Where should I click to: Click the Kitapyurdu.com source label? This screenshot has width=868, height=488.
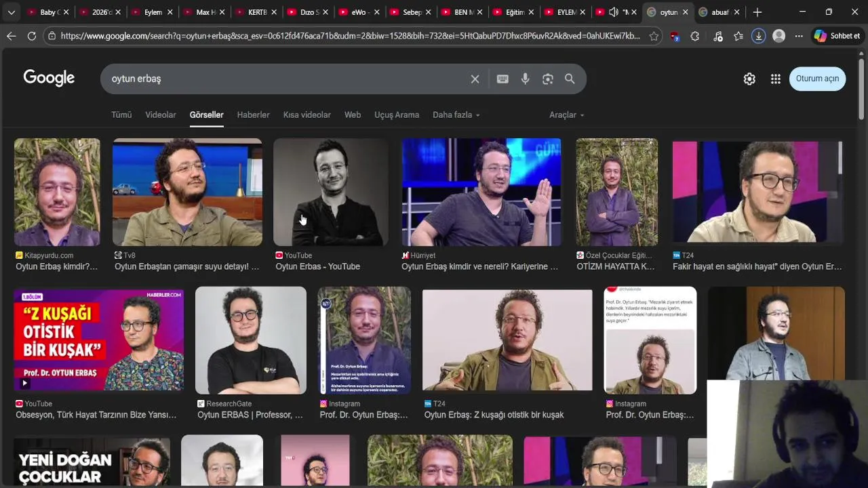pos(49,256)
